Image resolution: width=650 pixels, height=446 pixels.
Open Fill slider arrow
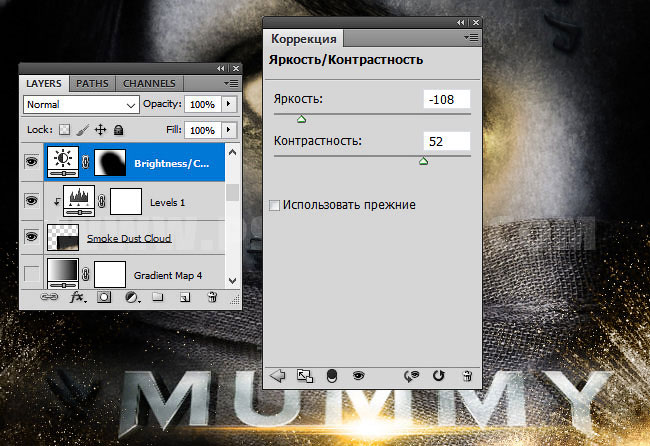coord(229,130)
